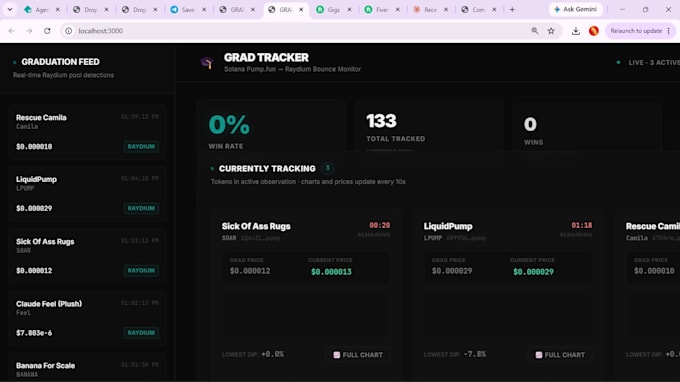680x382 pixels.
Task: Open the Chrome three-dot menu
Action: 669,31
